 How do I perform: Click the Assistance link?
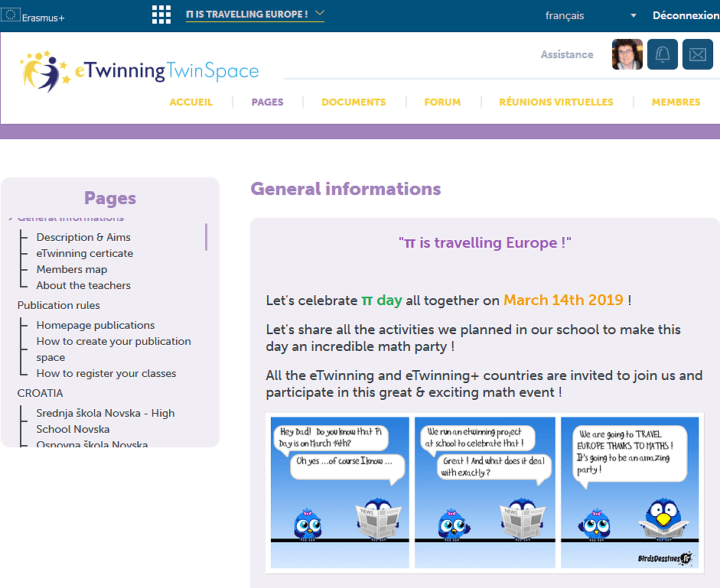point(567,54)
